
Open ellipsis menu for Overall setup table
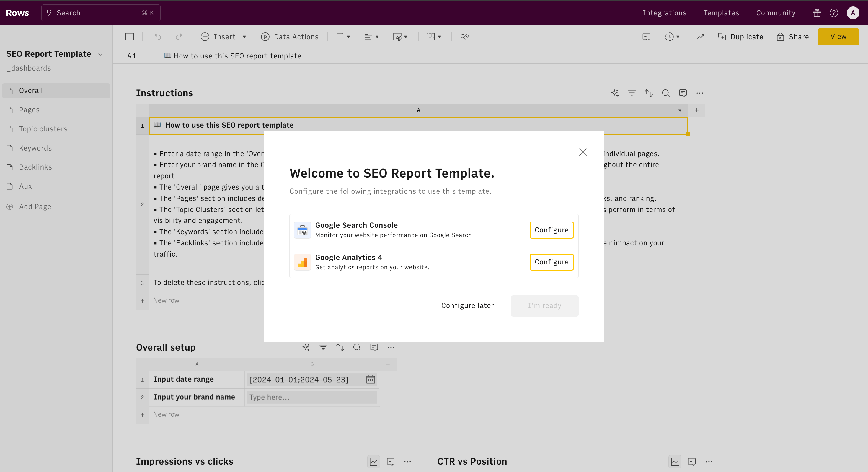[391, 347]
